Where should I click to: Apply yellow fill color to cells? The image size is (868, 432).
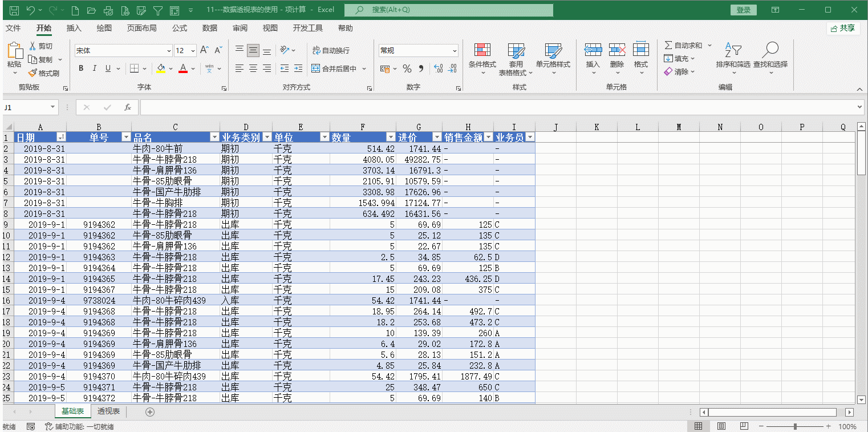161,68
